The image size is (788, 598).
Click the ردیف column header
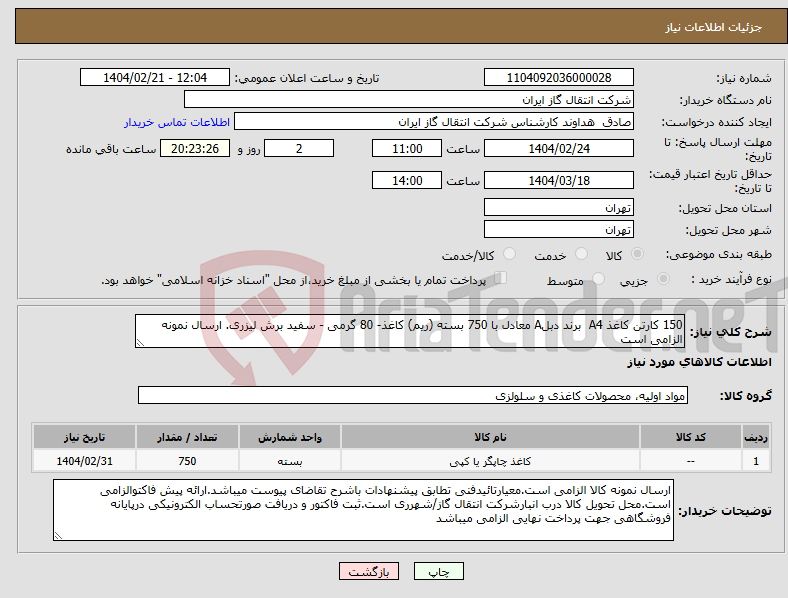[x=756, y=437]
